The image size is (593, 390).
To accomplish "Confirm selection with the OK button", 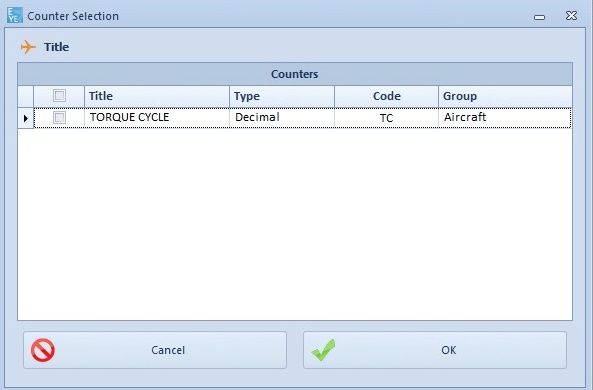I will click(x=435, y=350).
